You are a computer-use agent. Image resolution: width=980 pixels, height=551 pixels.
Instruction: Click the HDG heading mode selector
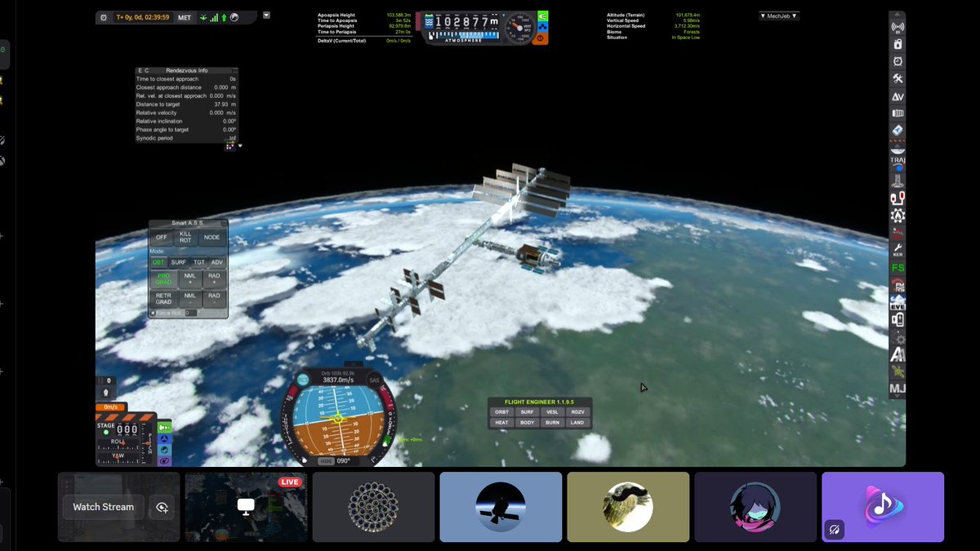pos(324,460)
